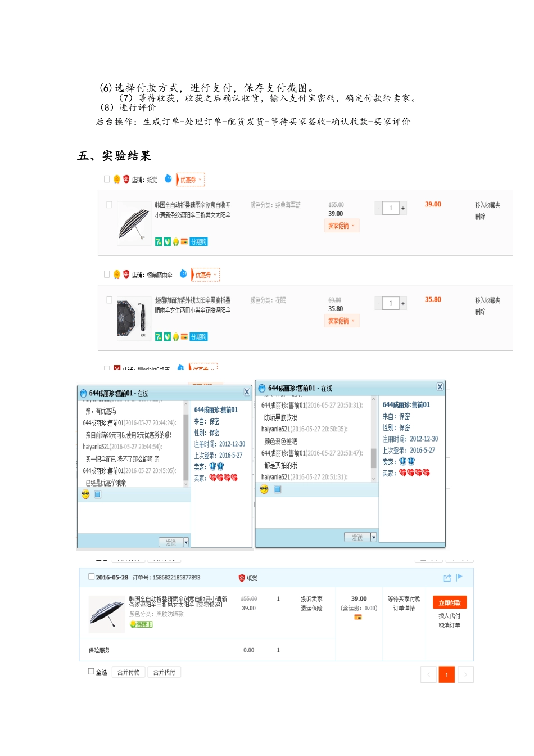Go to page 1 in the order pagination
The width and height of the screenshot is (534, 756).
(x=447, y=674)
